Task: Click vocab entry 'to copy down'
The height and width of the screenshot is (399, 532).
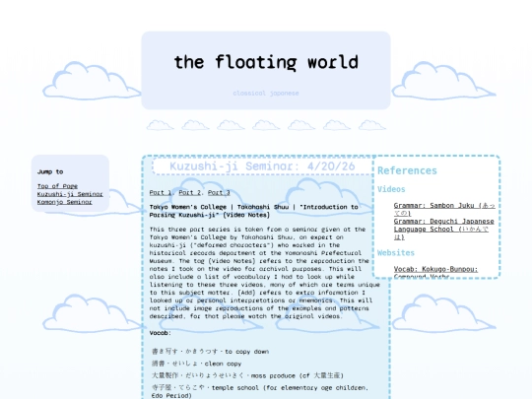Action: (211, 352)
